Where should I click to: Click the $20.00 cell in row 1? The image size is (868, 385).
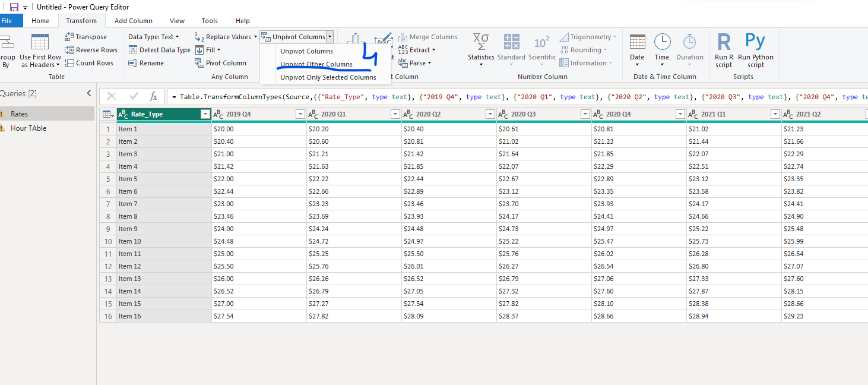click(259, 129)
